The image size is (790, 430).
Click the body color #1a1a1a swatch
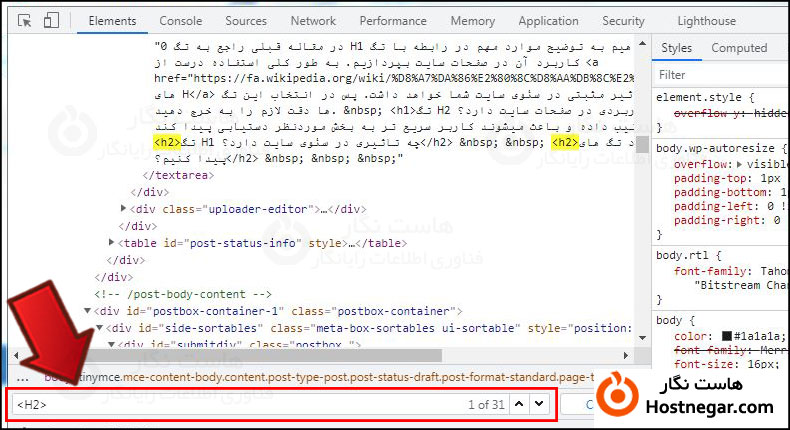click(727, 336)
